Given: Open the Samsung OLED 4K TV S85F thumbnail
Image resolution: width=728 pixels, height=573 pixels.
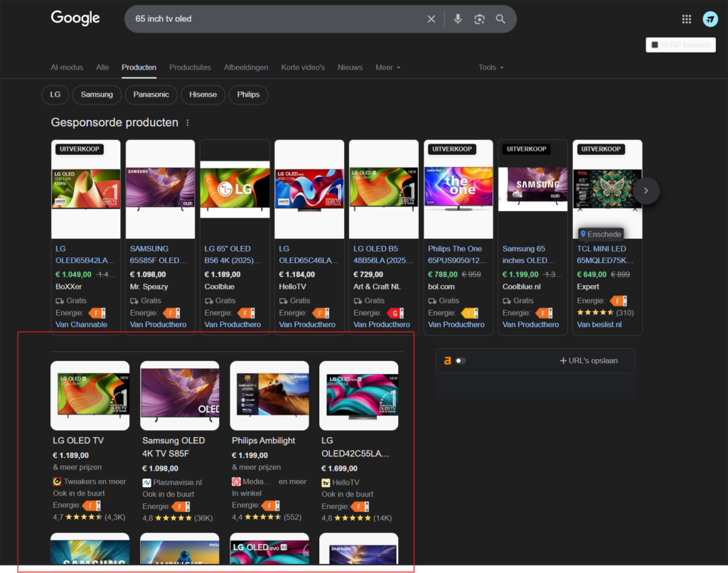Looking at the screenshot, I should (180, 395).
